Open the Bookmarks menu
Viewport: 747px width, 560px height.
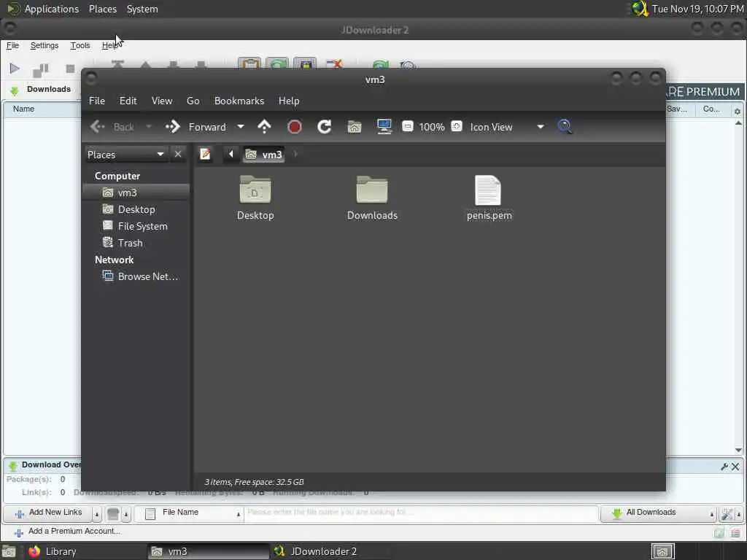point(239,101)
